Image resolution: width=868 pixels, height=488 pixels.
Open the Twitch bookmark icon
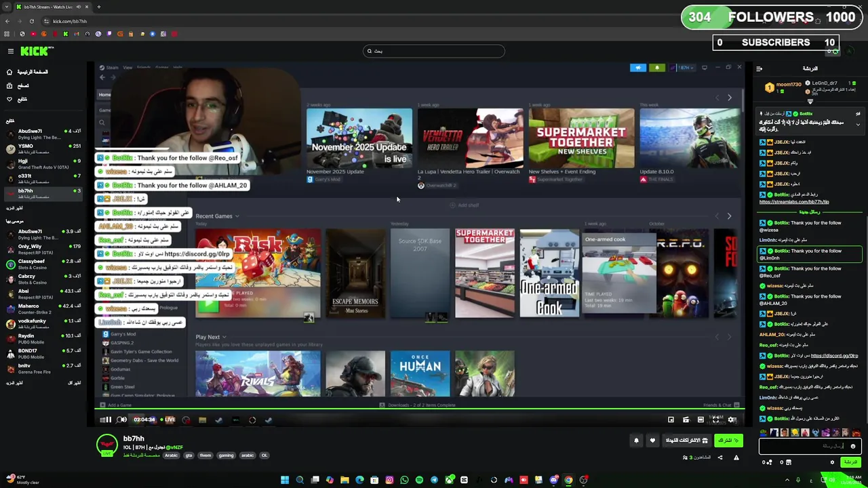point(109,34)
